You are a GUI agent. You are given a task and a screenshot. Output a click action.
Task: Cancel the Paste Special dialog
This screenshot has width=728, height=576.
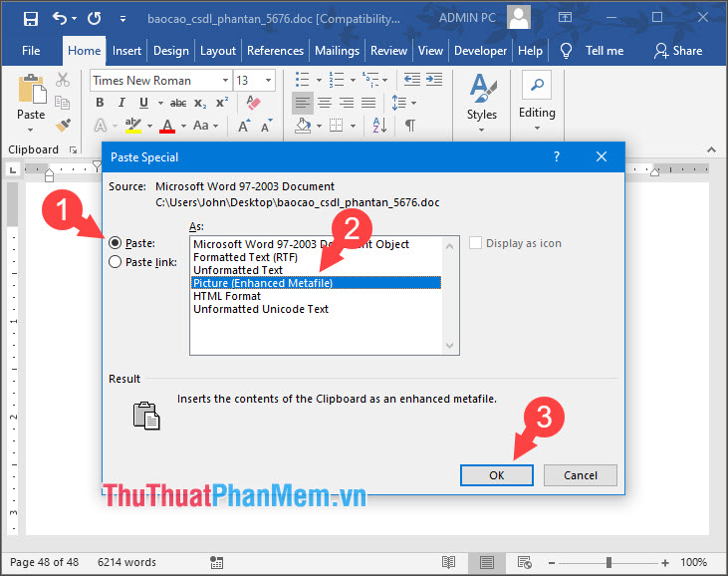pyautogui.click(x=580, y=475)
